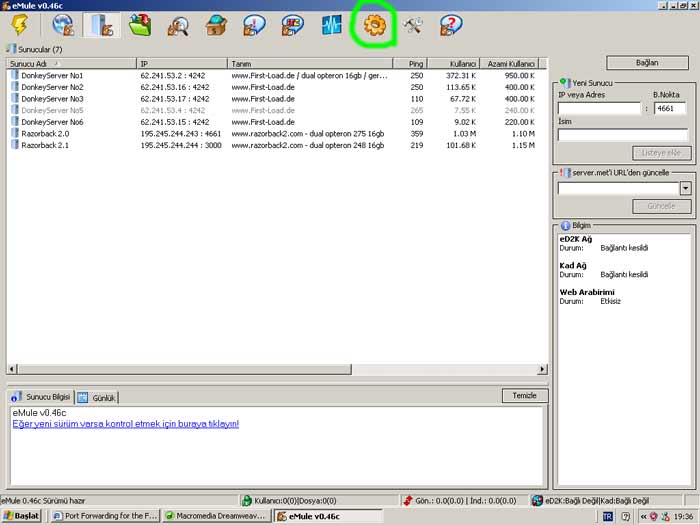Image resolution: width=700 pixels, height=525 pixels.
Task: Click the İsim server name field
Action: [x=623, y=134]
